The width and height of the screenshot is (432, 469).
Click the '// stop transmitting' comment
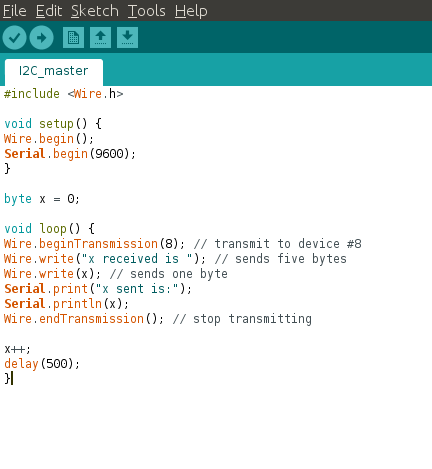242,319
